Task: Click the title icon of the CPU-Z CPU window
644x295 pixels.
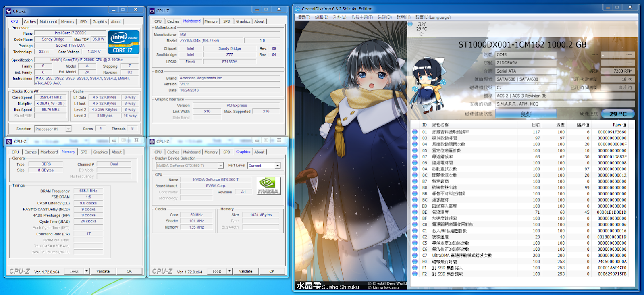Action: pos(9,11)
